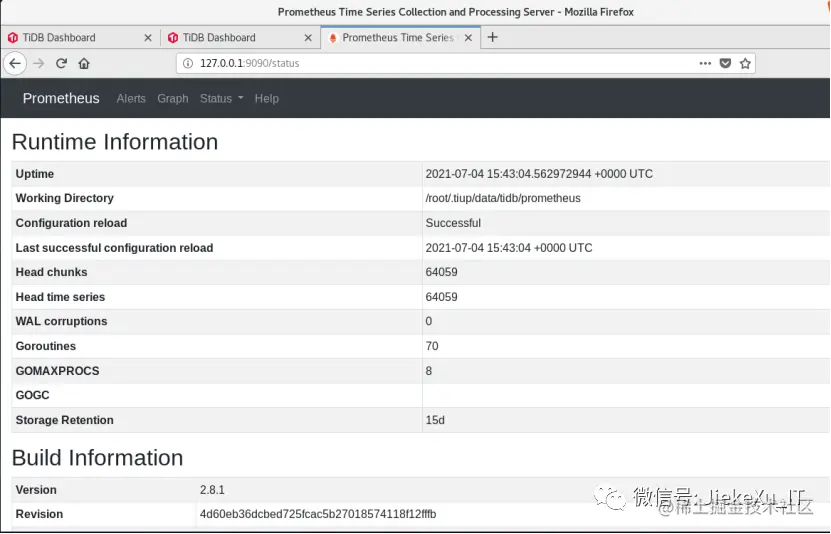Switch to the first TiDB Dashboard tab
The height and width of the screenshot is (534, 831).
79,38
